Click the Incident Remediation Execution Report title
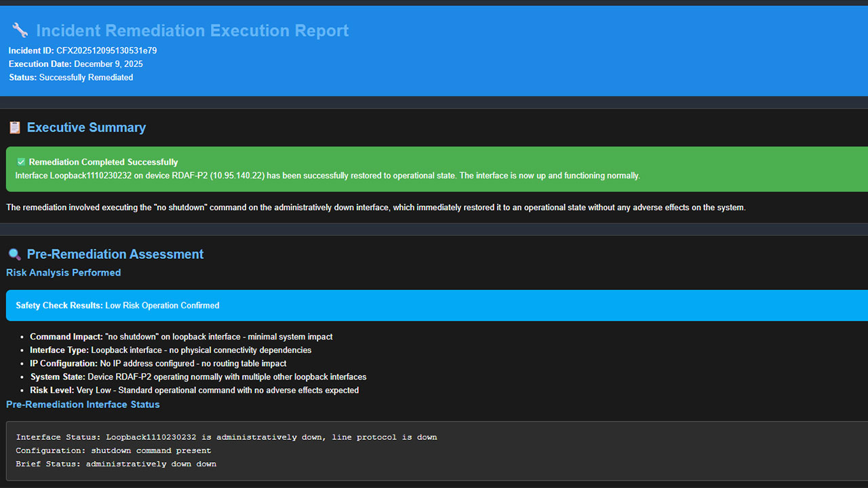This screenshot has height=488, width=868. coord(192,30)
